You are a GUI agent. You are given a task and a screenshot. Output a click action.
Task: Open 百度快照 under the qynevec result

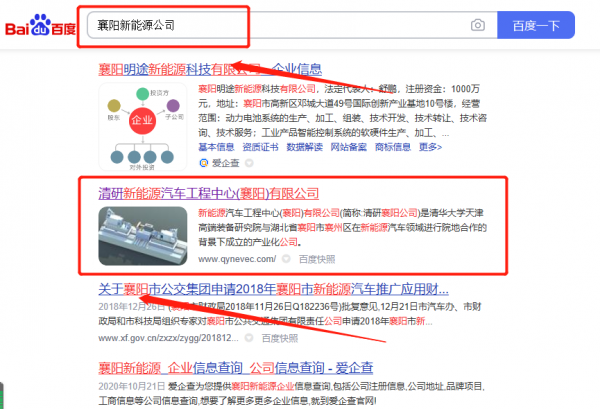(317, 259)
